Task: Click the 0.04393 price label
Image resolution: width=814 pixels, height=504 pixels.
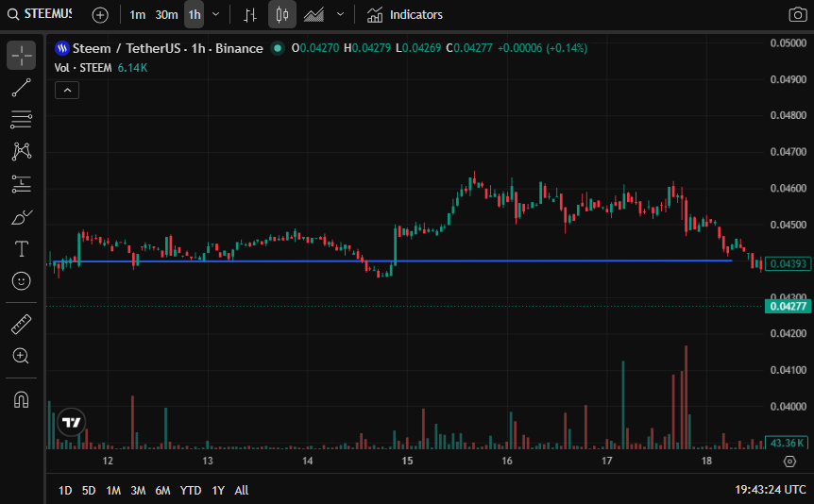Action: point(789,263)
